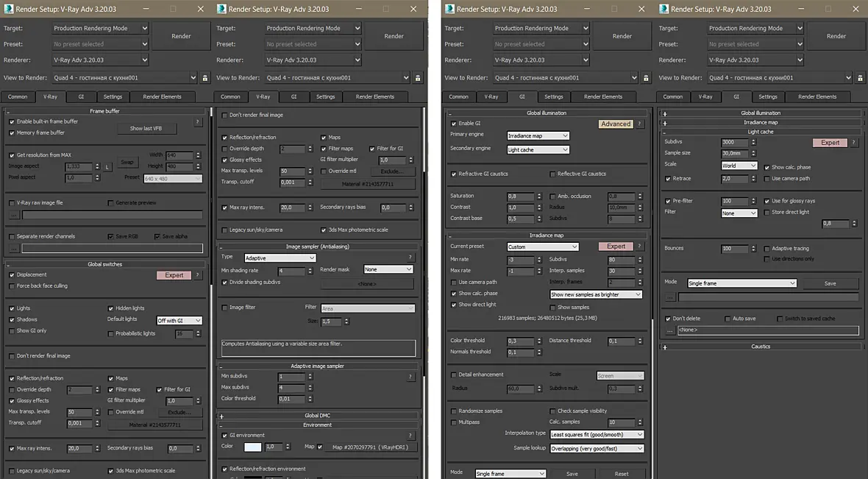Switch to GI tab in Image sampler window

(x=294, y=97)
